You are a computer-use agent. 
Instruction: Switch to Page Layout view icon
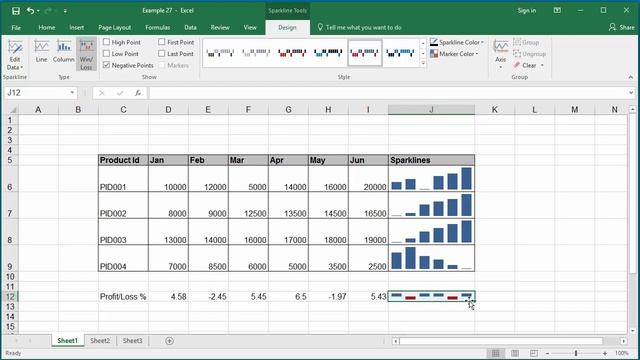pos(515,353)
